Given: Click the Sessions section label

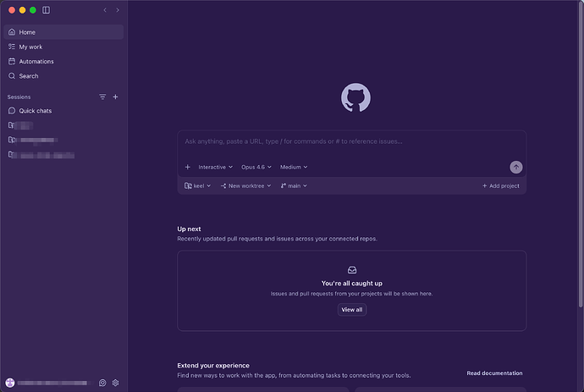Looking at the screenshot, I should 19,97.
